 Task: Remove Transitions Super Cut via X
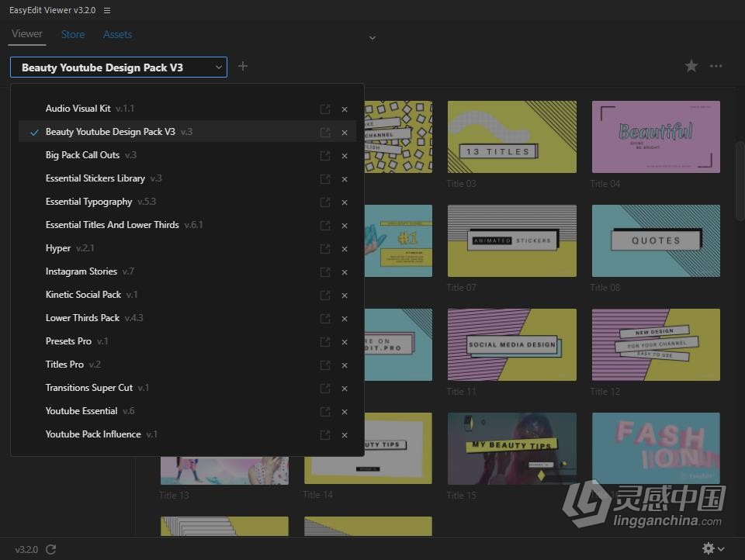(x=345, y=389)
